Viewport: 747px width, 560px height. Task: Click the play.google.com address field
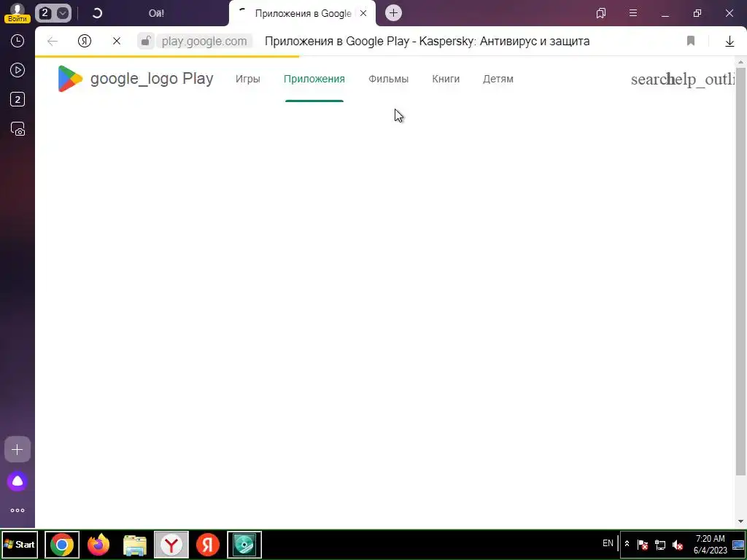(x=204, y=42)
